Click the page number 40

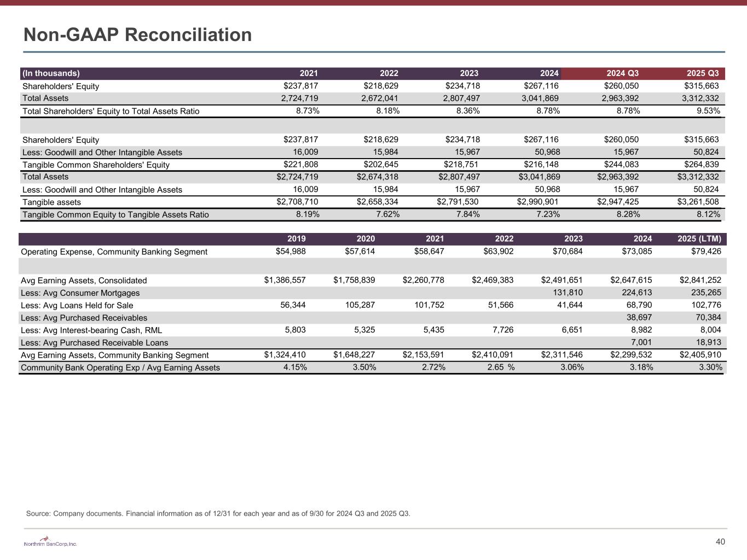[720, 541]
